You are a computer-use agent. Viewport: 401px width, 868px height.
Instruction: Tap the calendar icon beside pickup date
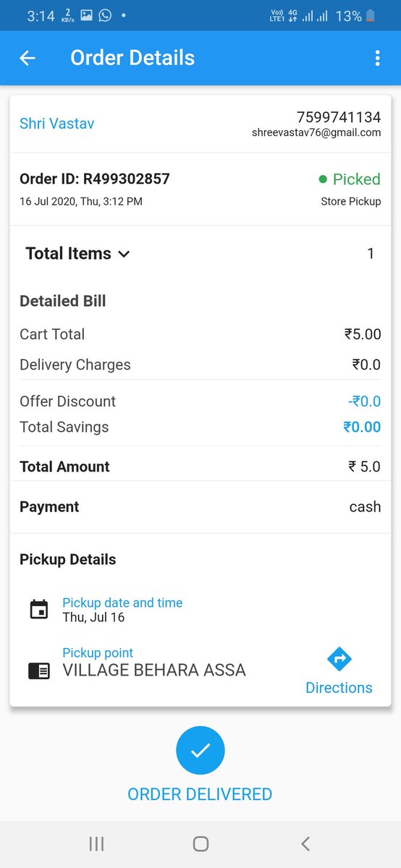pos(38,609)
